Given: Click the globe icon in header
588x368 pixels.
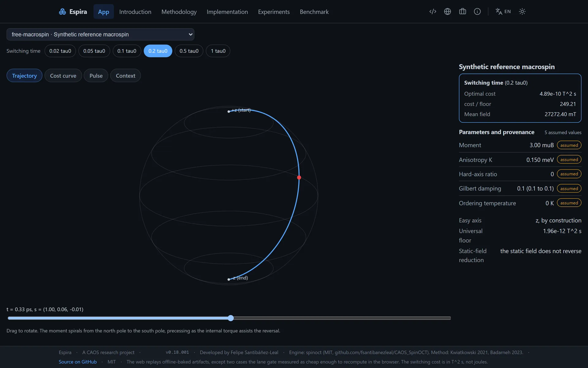Looking at the screenshot, I should click(447, 12).
